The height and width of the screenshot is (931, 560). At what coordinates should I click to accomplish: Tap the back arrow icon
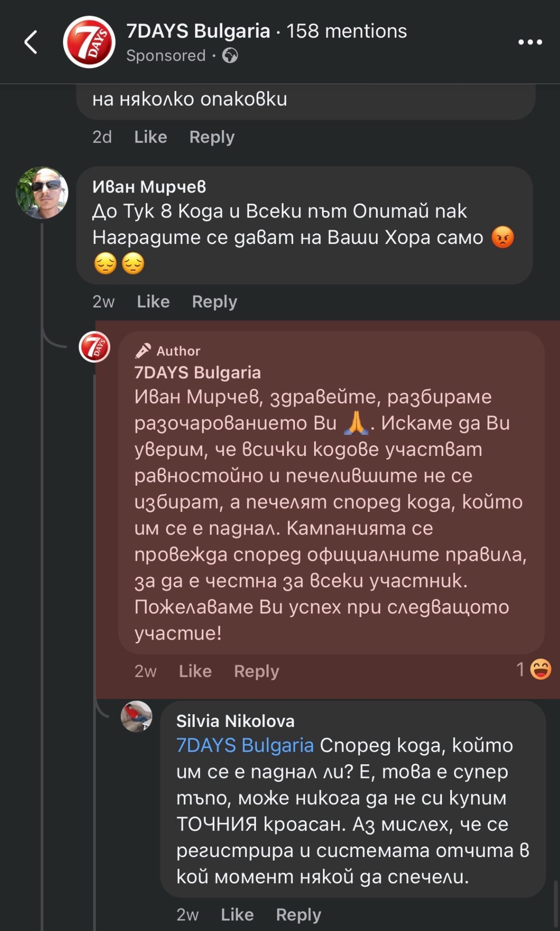tap(31, 42)
